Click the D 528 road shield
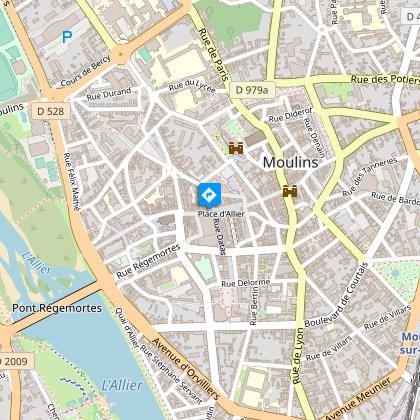This screenshot has width=420, height=420. click(51, 111)
